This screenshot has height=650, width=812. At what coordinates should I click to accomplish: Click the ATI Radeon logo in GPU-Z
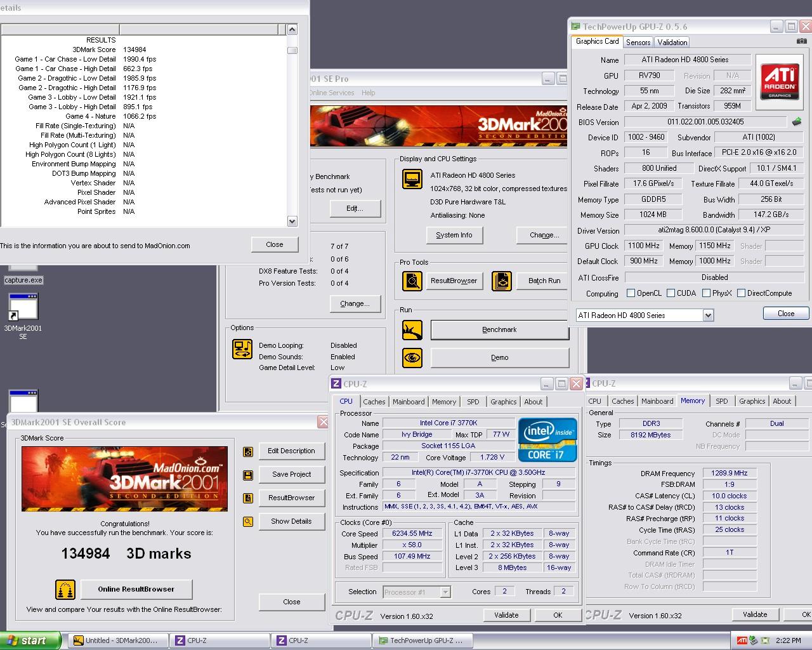click(x=780, y=83)
